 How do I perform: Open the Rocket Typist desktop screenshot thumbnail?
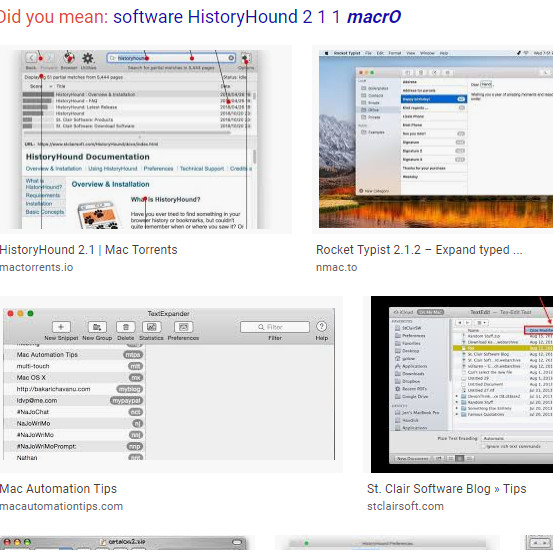433,139
